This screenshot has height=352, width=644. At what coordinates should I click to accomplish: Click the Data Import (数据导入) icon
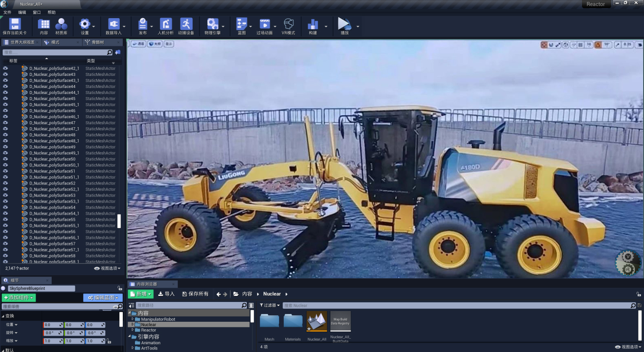[x=113, y=24]
